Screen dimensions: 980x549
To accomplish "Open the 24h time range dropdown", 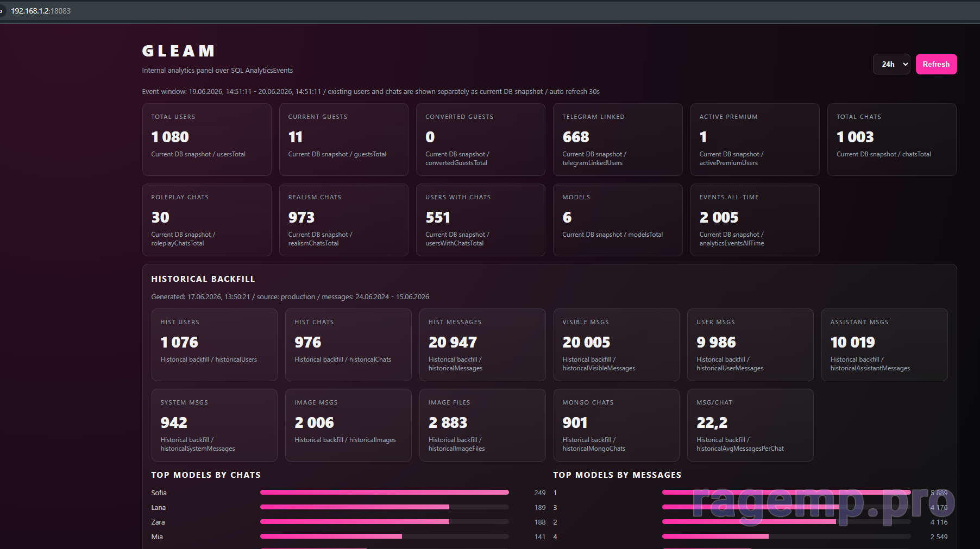I will click(x=891, y=64).
